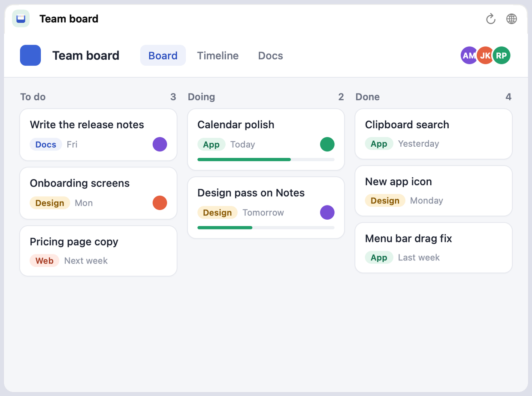Screen dimensions: 532x396
Task: Click the Doing column header
Action: click(x=202, y=97)
